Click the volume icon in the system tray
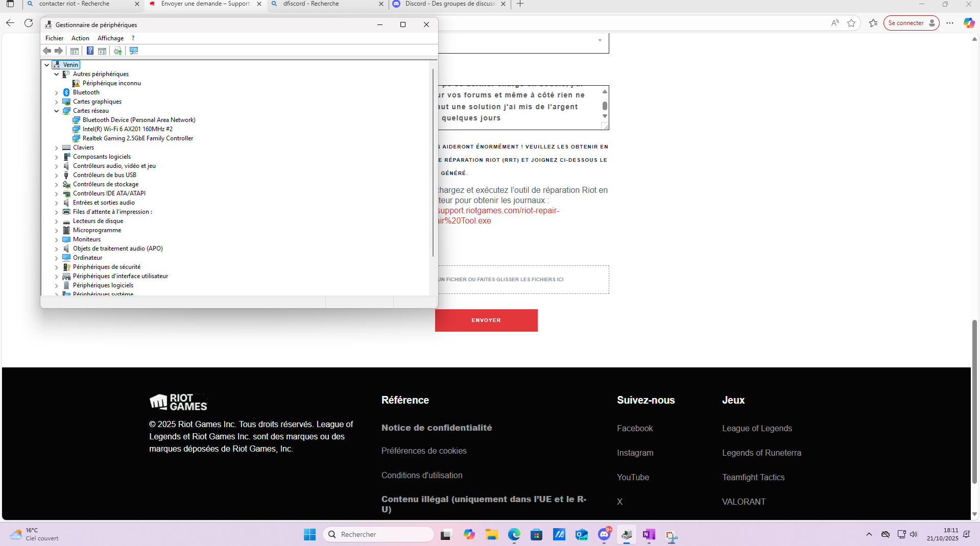 coord(914,534)
